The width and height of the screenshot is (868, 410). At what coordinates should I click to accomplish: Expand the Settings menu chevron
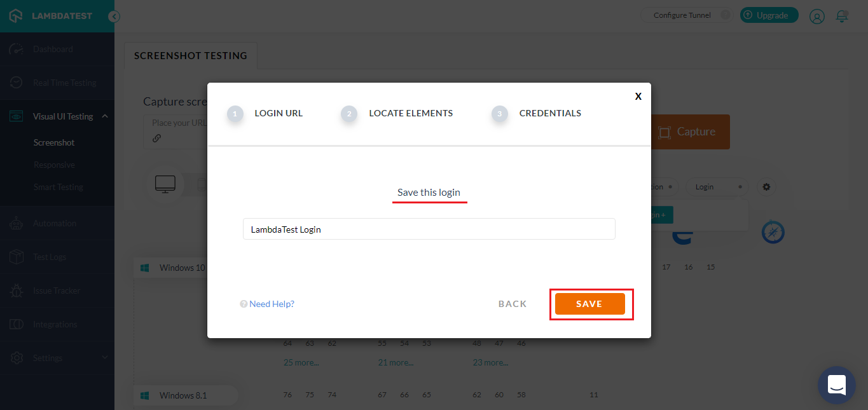[104, 357]
